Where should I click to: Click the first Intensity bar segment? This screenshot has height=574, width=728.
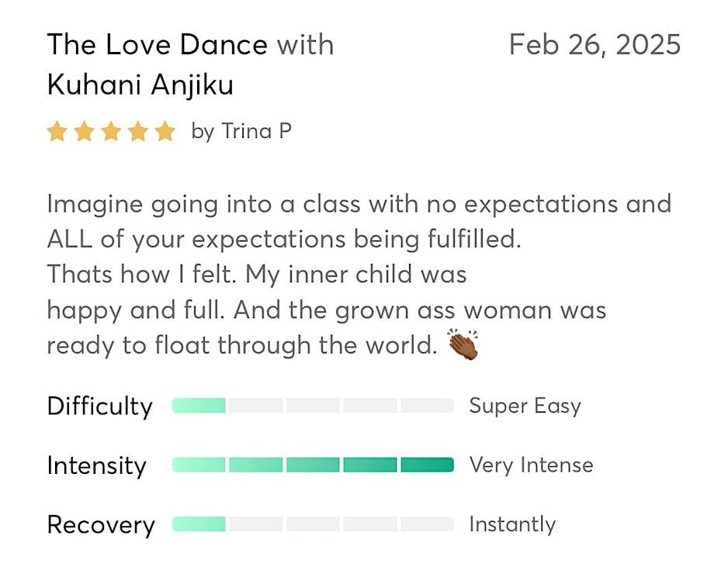click(199, 465)
